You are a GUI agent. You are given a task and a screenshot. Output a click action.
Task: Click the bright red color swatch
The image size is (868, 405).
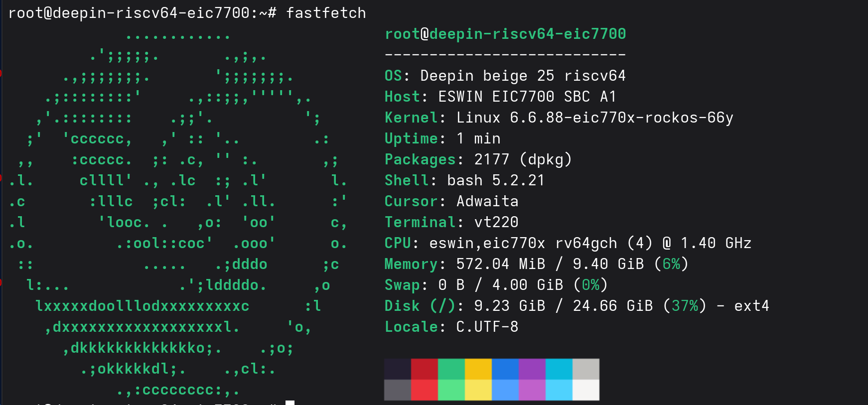coord(425,390)
